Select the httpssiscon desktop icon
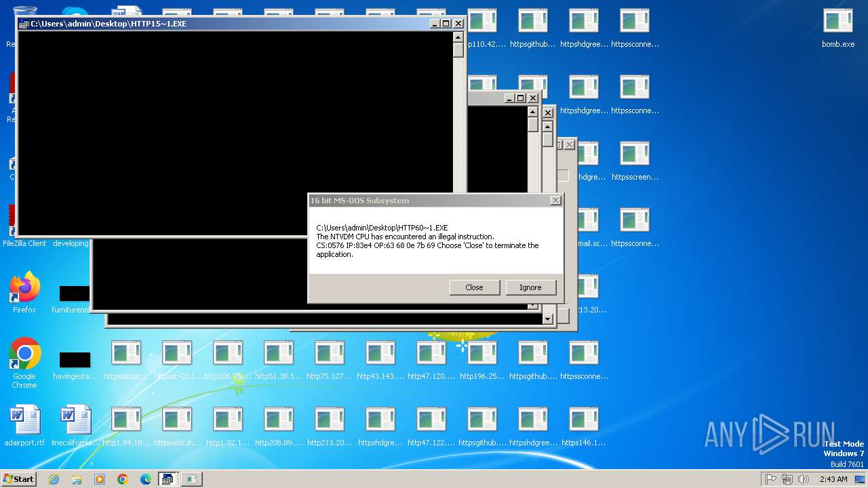The height and width of the screenshot is (488, 868). pyautogui.click(x=126, y=361)
